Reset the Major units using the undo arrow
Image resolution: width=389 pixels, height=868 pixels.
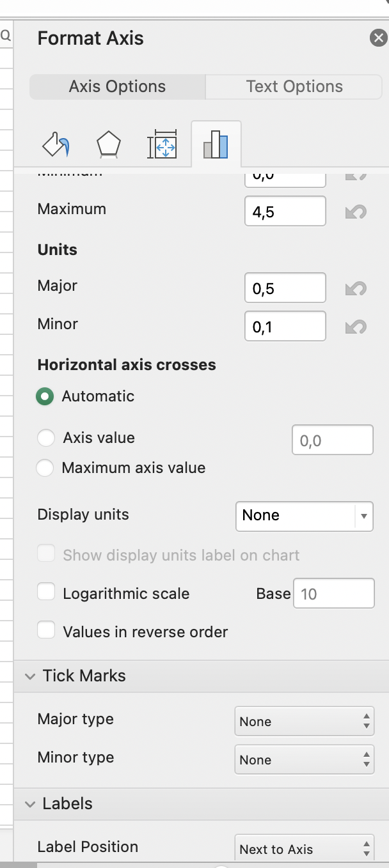(356, 289)
